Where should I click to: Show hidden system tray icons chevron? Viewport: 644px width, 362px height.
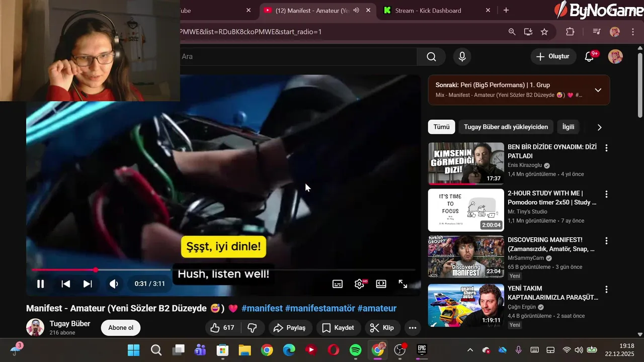click(470, 350)
